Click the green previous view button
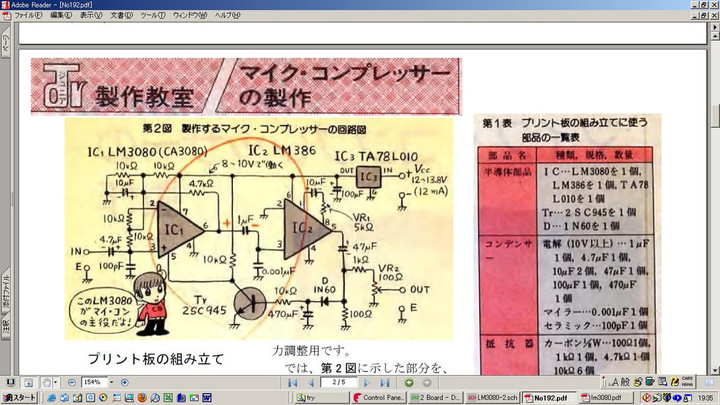Viewport: 720px width, 405px height. tap(409, 382)
